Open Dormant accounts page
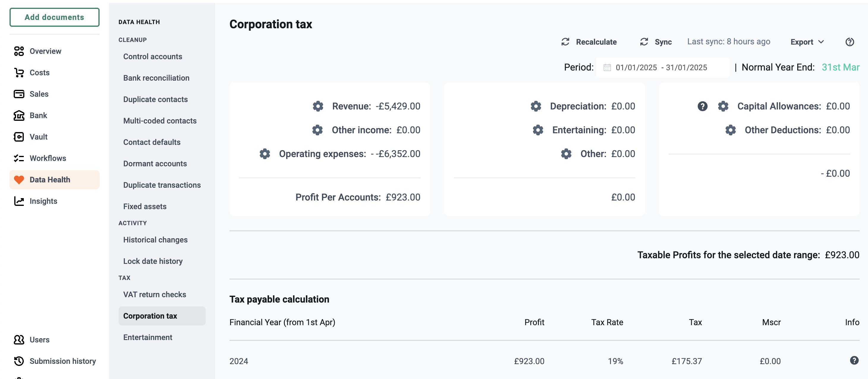The height and width of the screenshot is (379, 868). click(155, 164)
